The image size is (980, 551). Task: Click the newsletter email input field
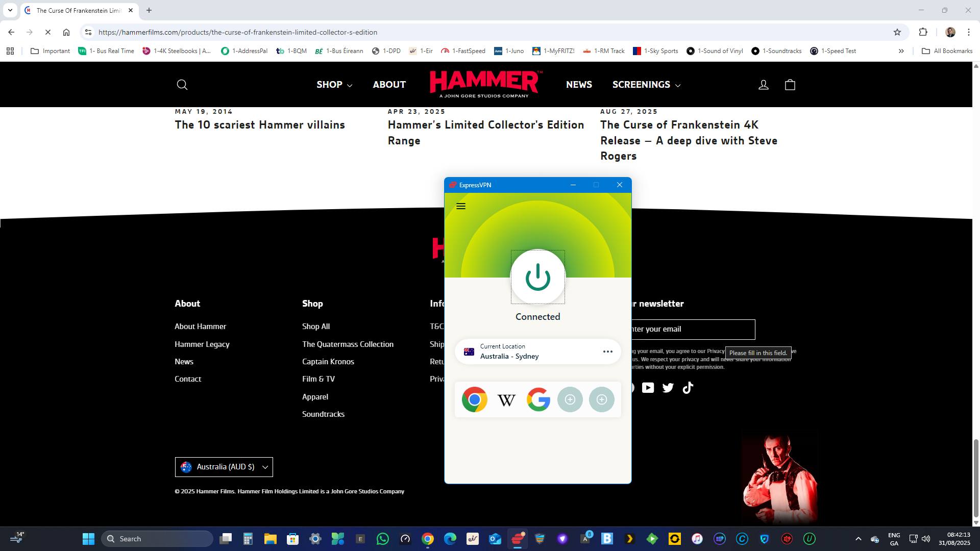click(693, 330)
